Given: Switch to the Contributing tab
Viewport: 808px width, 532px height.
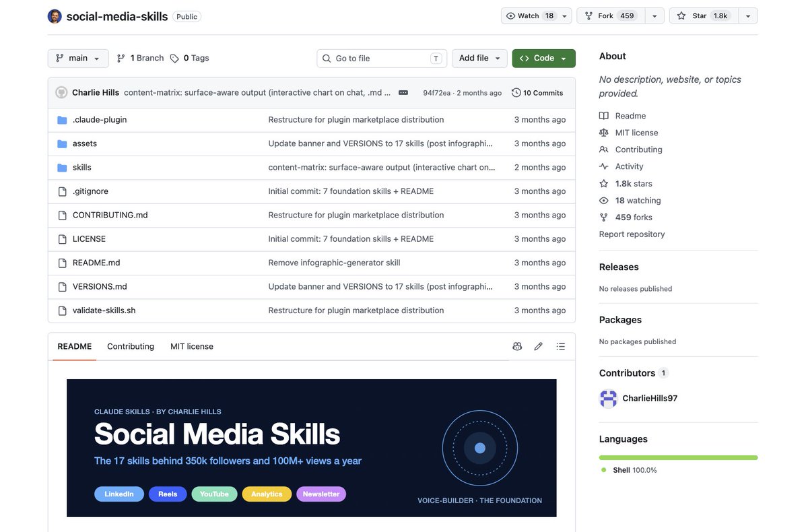Looking at the screenshot, I should pos(131,346).
